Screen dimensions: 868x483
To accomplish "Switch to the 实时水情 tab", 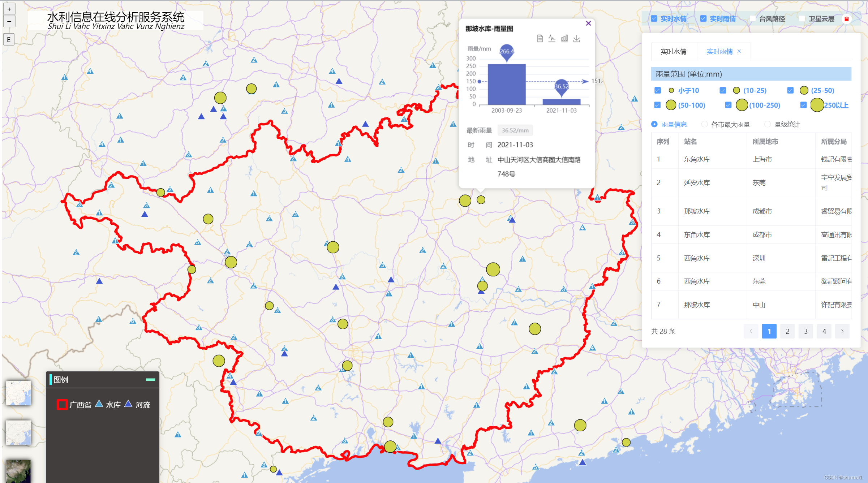I will click(673, 51).
